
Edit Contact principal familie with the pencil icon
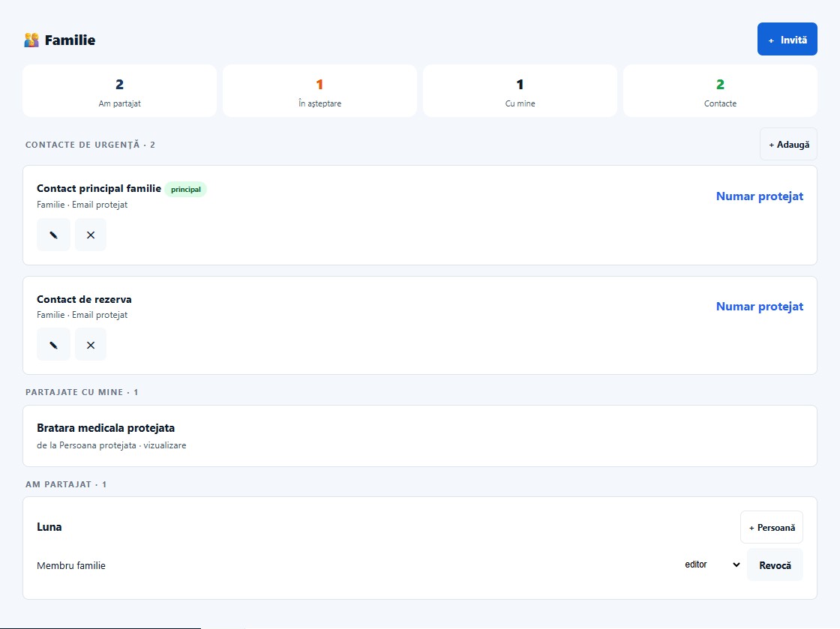53,235
